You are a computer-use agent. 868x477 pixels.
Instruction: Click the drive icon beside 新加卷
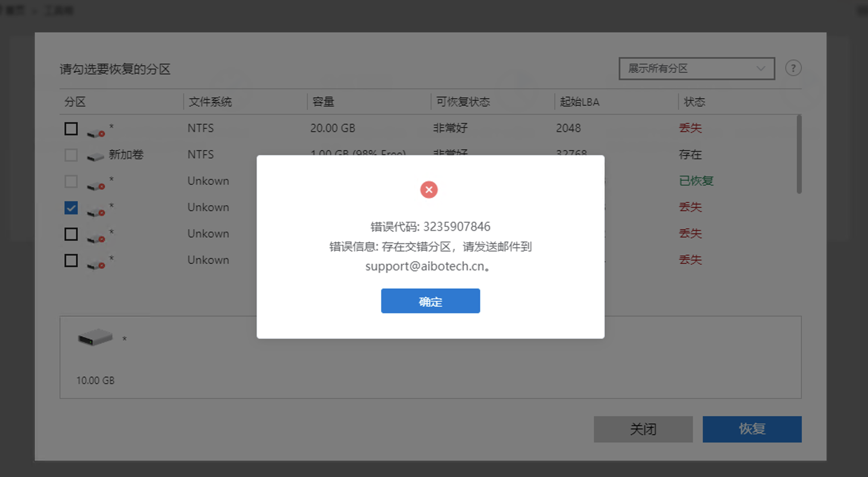pyautogui.click(x=95, y=156)
